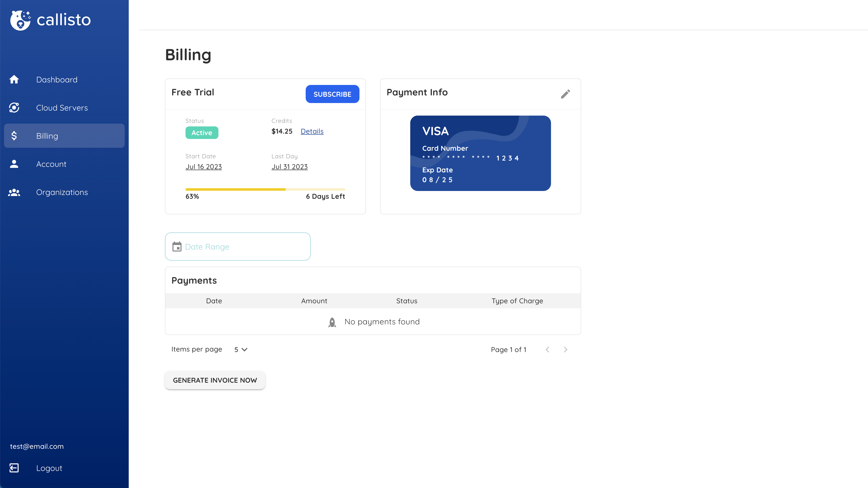
Task: Click the Account person icon
Action: pos(14,164)
